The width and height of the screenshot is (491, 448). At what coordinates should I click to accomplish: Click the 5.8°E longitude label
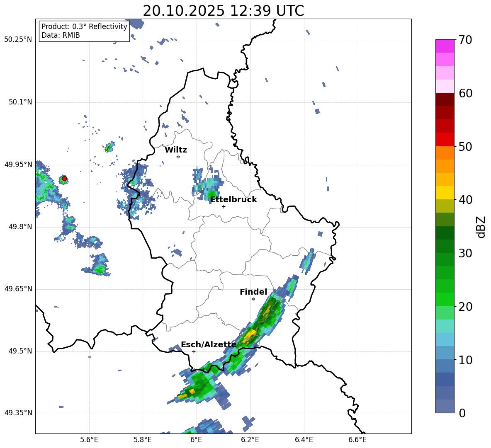(x=143, y=440)
